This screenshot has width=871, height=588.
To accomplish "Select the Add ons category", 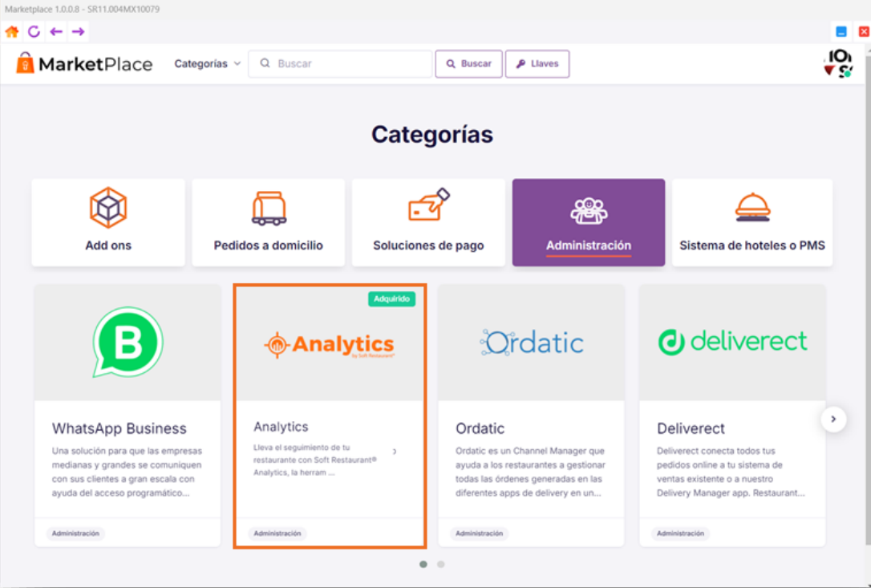I will click(108, 222).
